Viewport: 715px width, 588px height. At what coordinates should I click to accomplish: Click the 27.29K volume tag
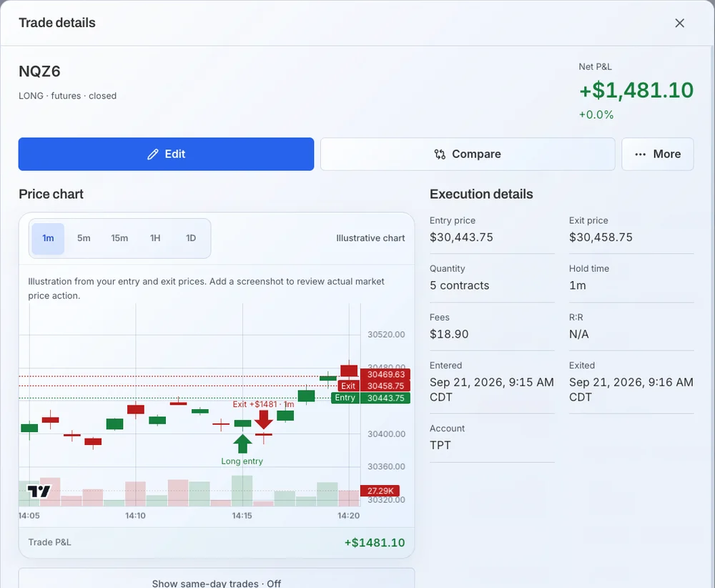pyautogui.click(x=380, y=491)
